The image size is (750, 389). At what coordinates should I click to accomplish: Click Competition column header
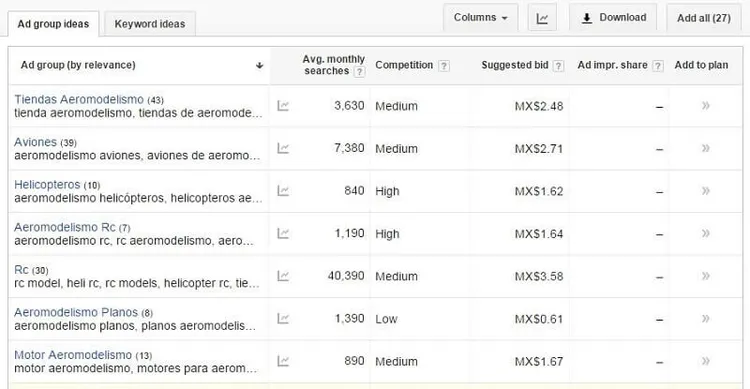404,65
